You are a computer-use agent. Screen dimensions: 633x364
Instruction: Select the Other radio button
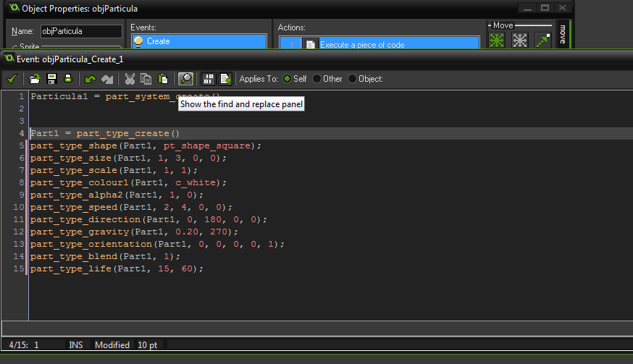pyautogui.click(x=317, y=79)
